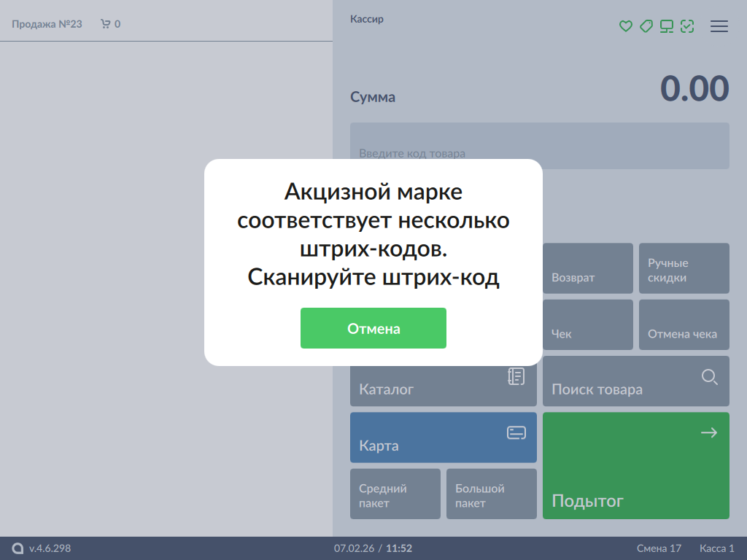Open Ручные скидки
747x560 pixels.
(684, 270)
